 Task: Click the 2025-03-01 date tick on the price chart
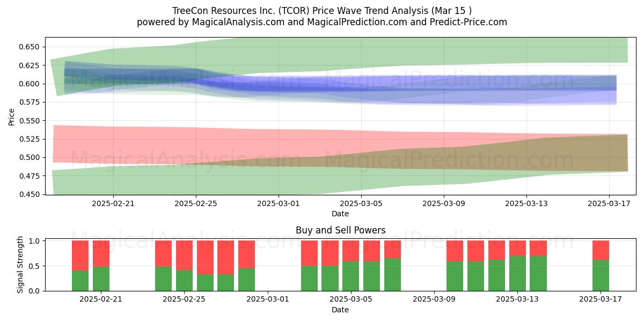coord(279,203)
